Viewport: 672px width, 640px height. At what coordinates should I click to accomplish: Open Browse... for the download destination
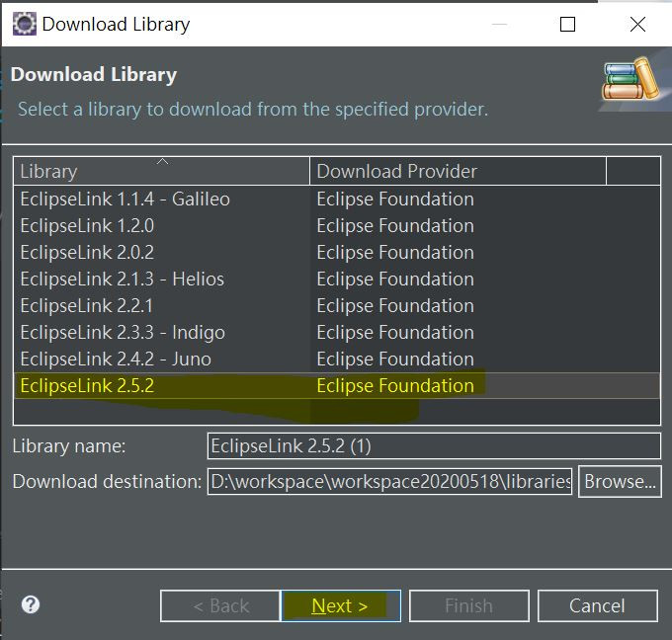(x=620, y=482)
